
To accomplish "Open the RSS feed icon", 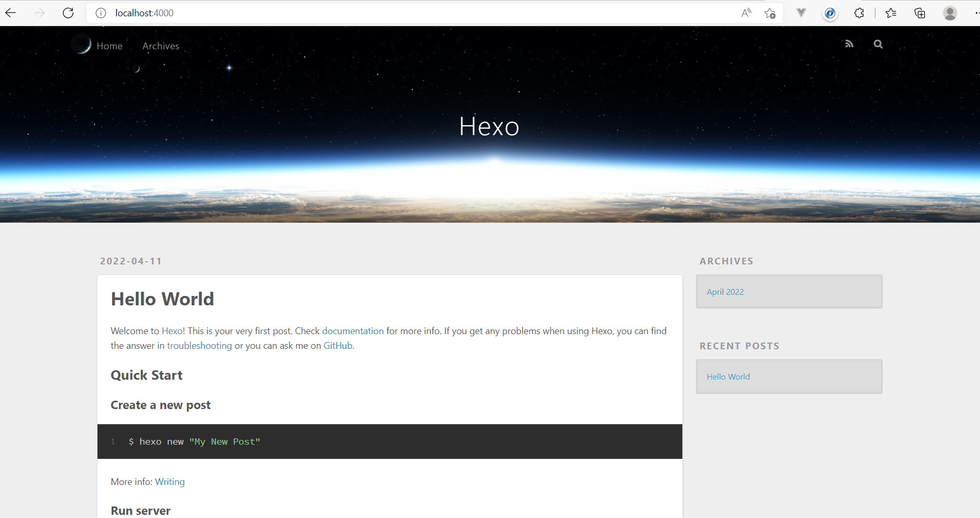I will (849, 44).
